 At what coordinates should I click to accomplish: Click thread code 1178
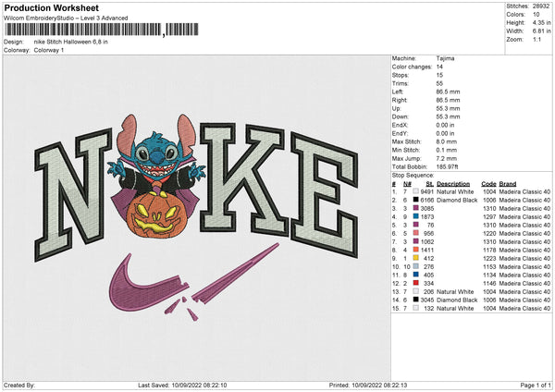click(489, 251)
